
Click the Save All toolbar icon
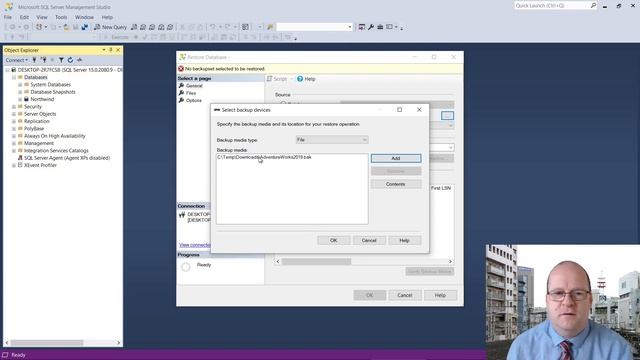tap(84, 27)
